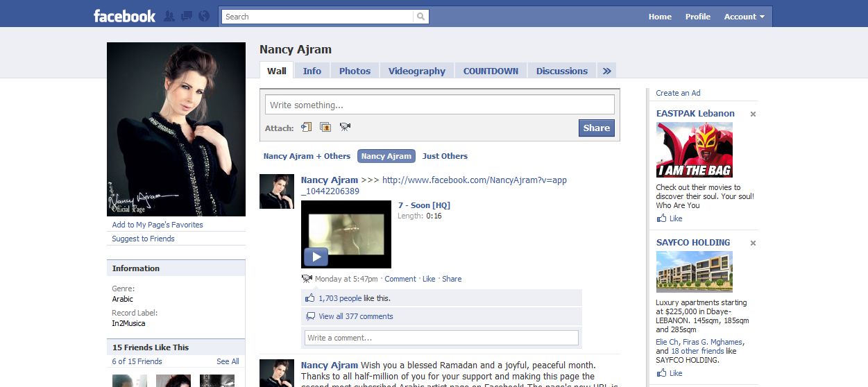The height and width of the screenshot is (387, 868).
Task: Filter wall by Just Others
Action: (x=445, y=156)
